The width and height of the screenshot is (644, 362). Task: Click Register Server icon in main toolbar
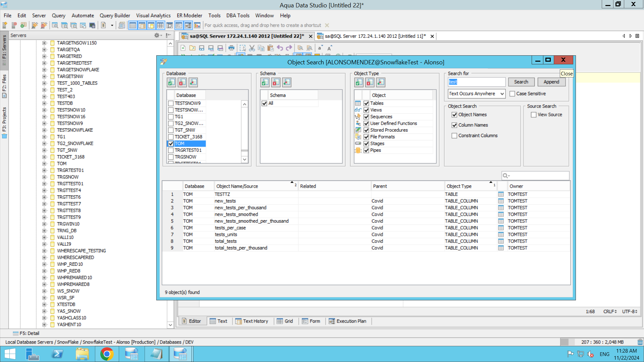click(5, 25)
